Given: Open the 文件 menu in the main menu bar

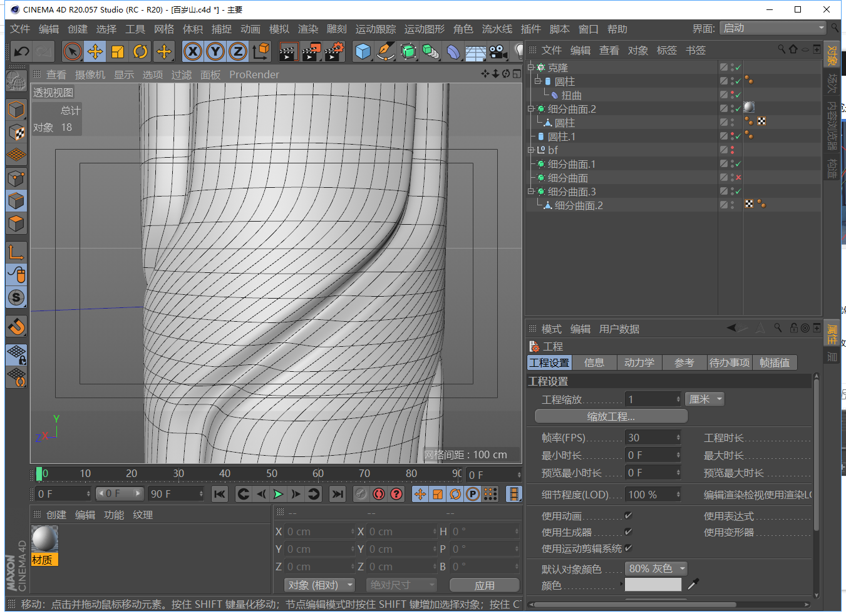Looking at the screenshot, I should (x=20, y=29).
